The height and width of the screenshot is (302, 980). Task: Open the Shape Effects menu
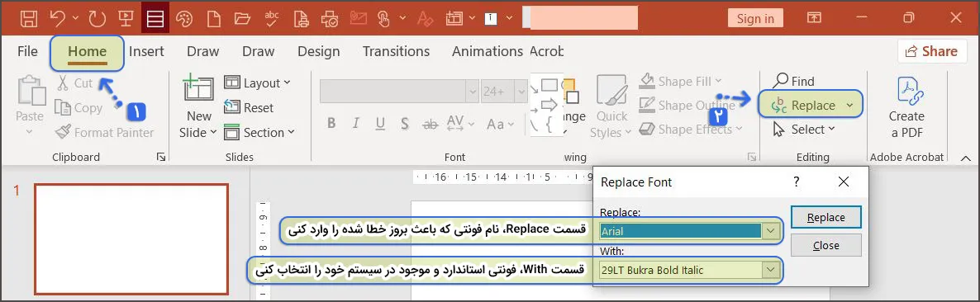click(690, 130)
